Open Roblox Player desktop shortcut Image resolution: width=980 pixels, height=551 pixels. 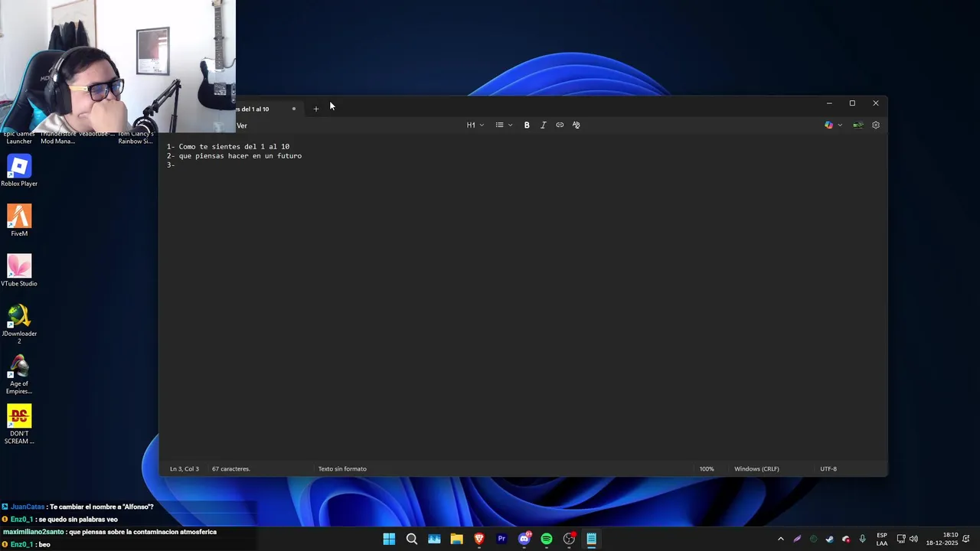(19, 171)
